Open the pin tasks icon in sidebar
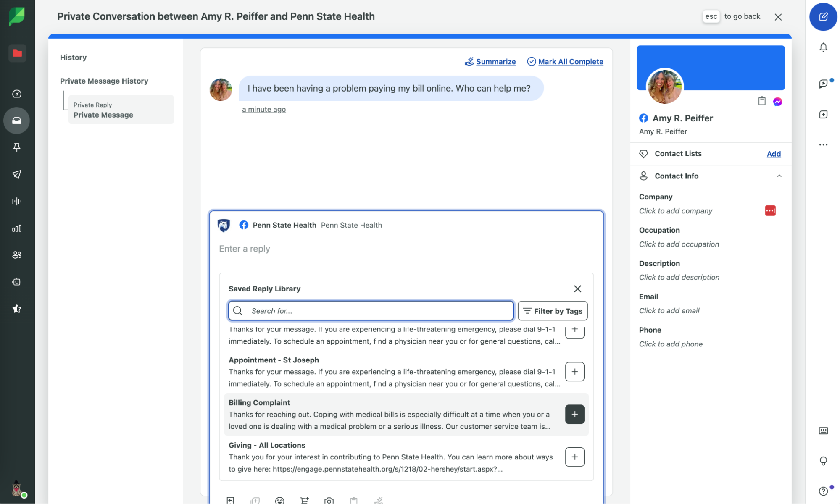The height and width of the screenshot is (504, 840). 17,147
